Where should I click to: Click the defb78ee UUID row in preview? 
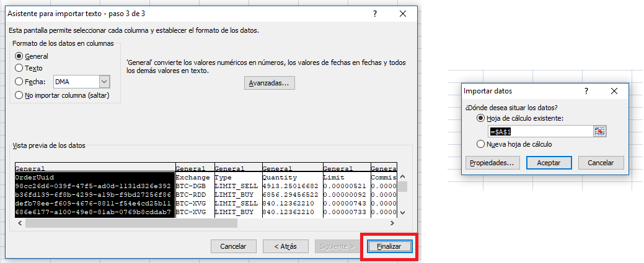pyautogui.click(x=92, y=203)
